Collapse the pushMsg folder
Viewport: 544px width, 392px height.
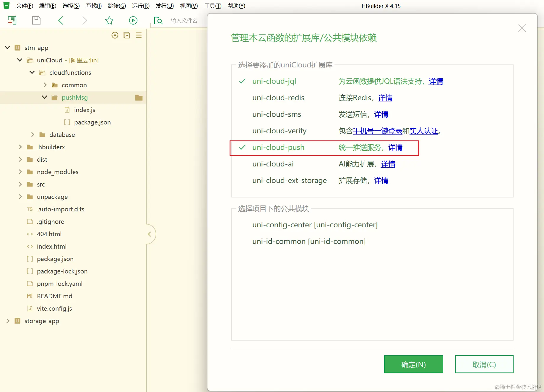coord(45,97)
